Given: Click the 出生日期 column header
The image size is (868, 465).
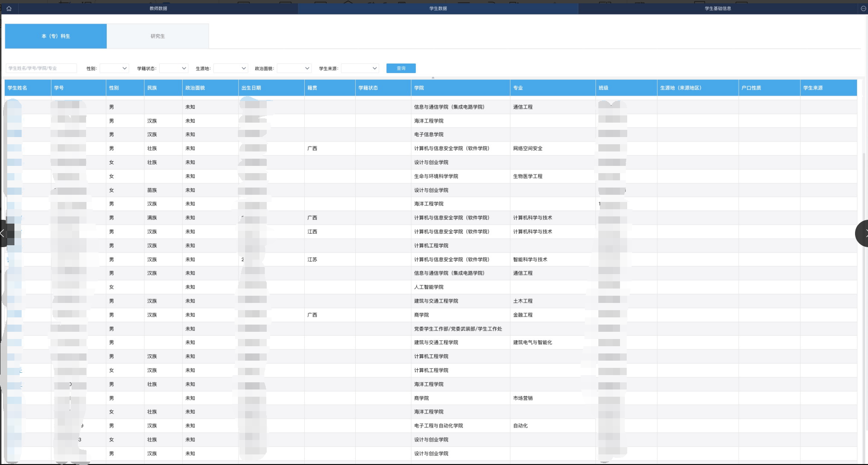Looking at the screenshot, I should (x=251, y=88).
